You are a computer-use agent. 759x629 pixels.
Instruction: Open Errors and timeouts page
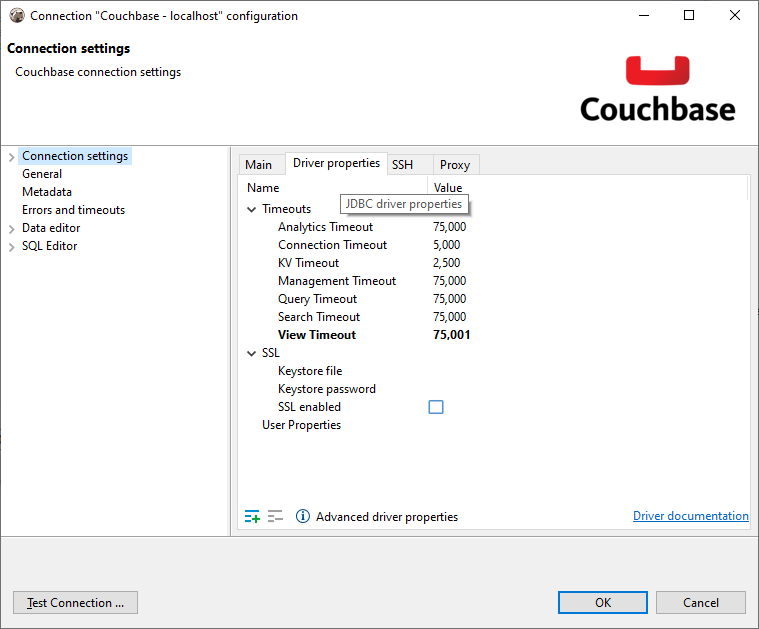pyautogui.click(x=74, y=210)
